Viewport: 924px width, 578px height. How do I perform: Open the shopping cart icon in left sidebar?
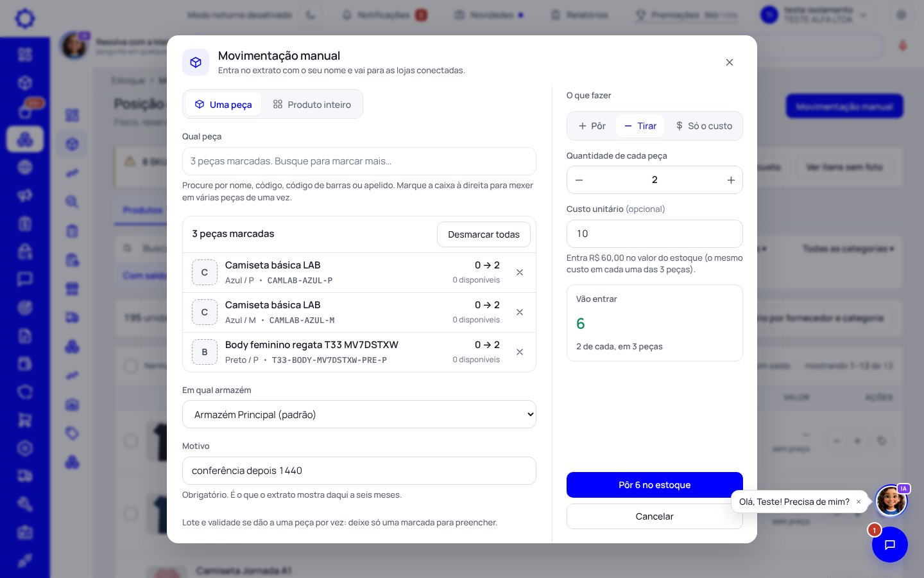(25, 420)
